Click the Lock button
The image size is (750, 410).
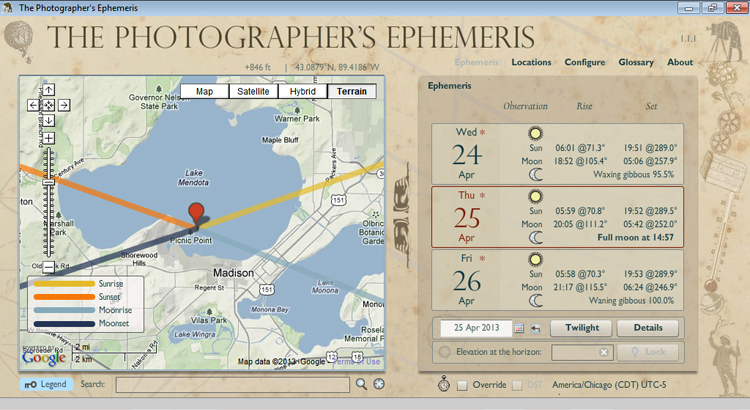coord(648,352)
